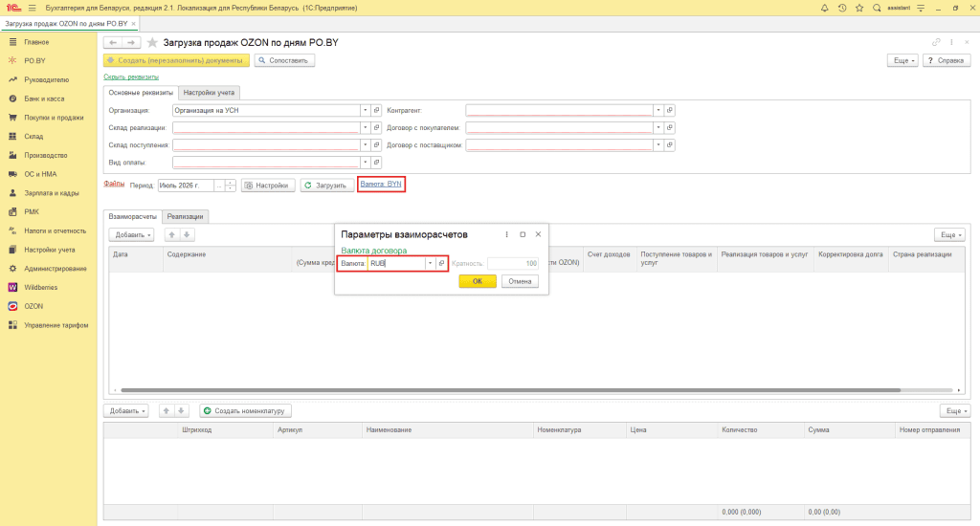Click period spinner arrows

[230, 186]
